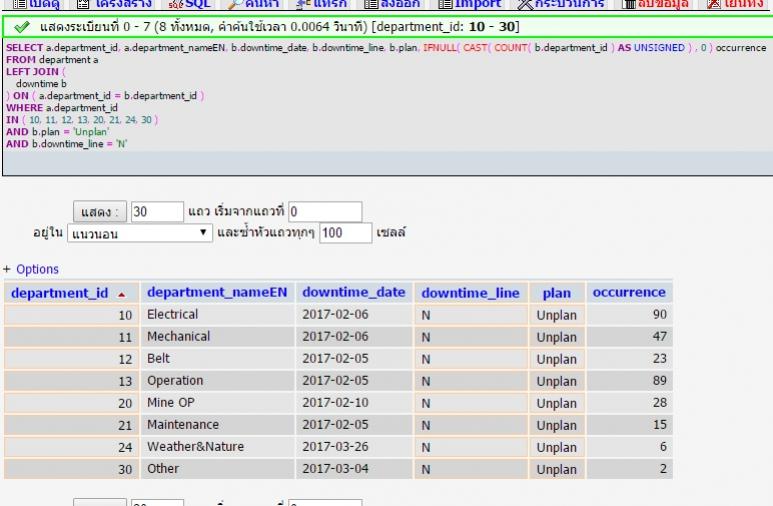
Task: Open the SQL tab
Action: coord(190,4)
